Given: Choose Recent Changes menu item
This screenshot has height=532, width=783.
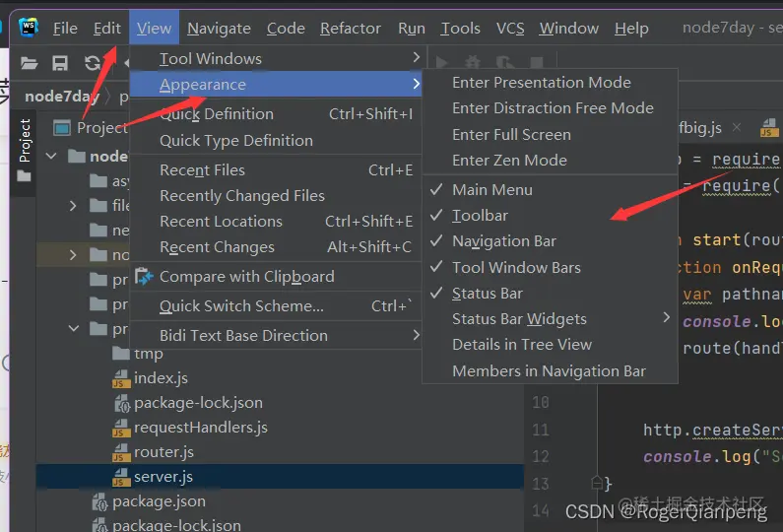Looking at the screenshot, I should [x=276, y=247].
